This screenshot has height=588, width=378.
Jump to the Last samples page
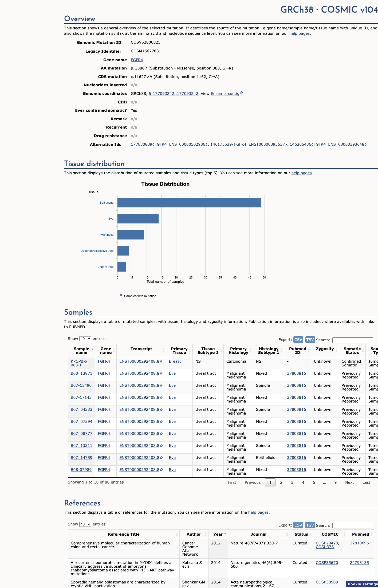pos(366,482)
